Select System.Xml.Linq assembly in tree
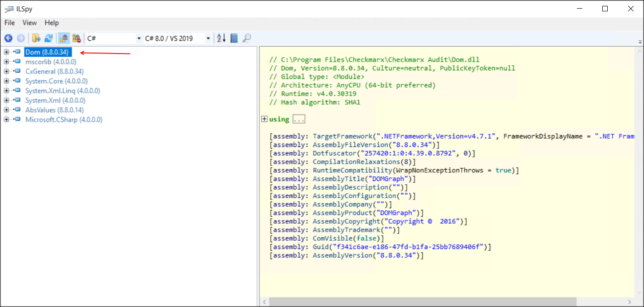 pyautogui.click(x=63, y=91)
